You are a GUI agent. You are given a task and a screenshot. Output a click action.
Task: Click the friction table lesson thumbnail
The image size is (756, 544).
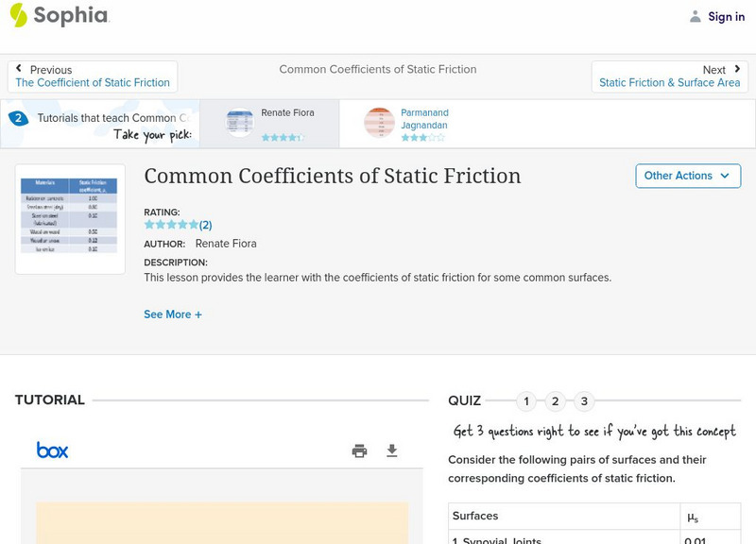click(x=70, y=216)
